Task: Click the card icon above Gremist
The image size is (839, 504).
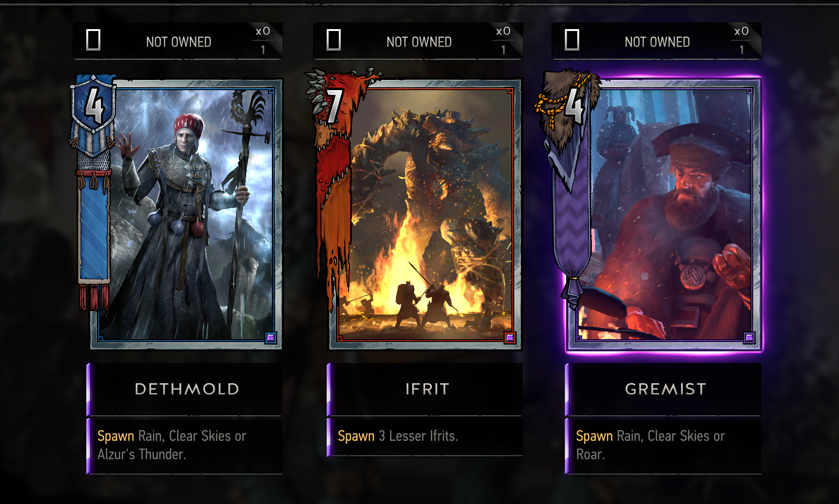Action: 572,40
